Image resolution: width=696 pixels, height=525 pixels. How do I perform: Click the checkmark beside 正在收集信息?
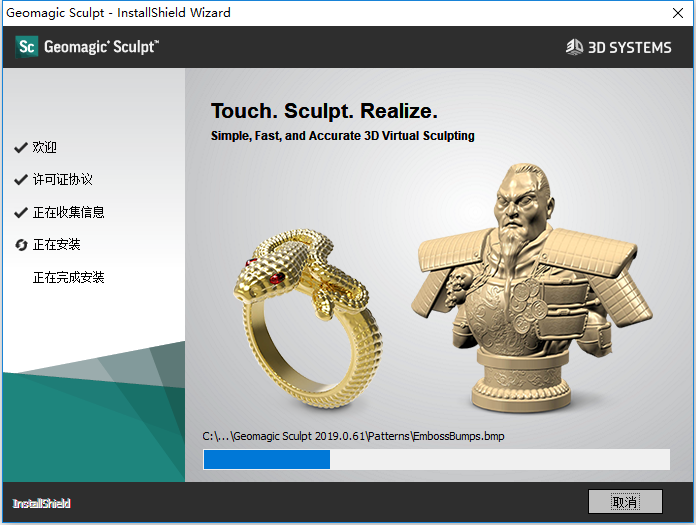coord(21,213)
